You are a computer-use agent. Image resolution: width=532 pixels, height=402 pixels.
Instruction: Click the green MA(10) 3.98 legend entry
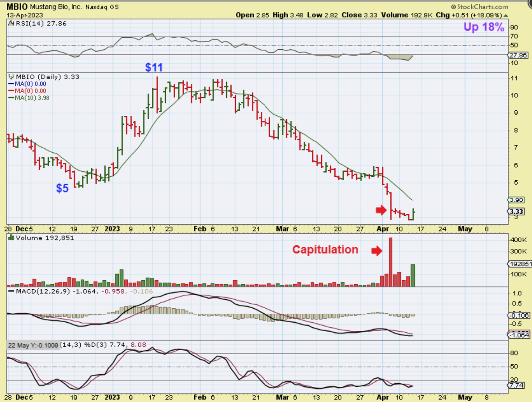coord(29,98)
